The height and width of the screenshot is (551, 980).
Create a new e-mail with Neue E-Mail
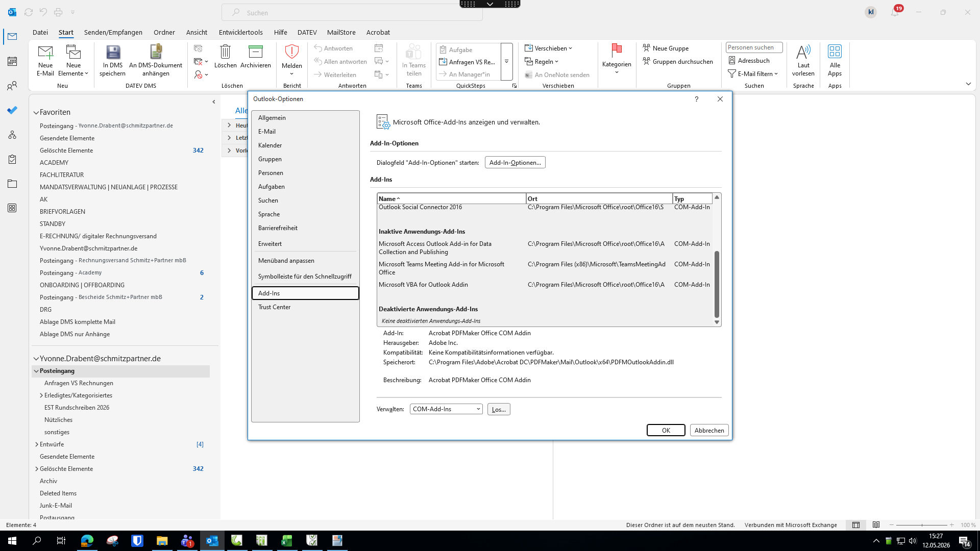click(45, 60)
